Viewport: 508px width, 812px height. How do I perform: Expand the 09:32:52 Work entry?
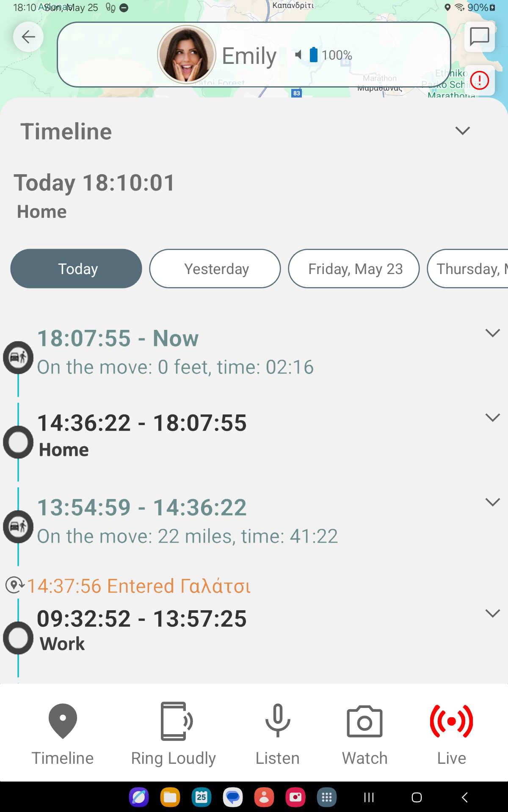(492, 613)
